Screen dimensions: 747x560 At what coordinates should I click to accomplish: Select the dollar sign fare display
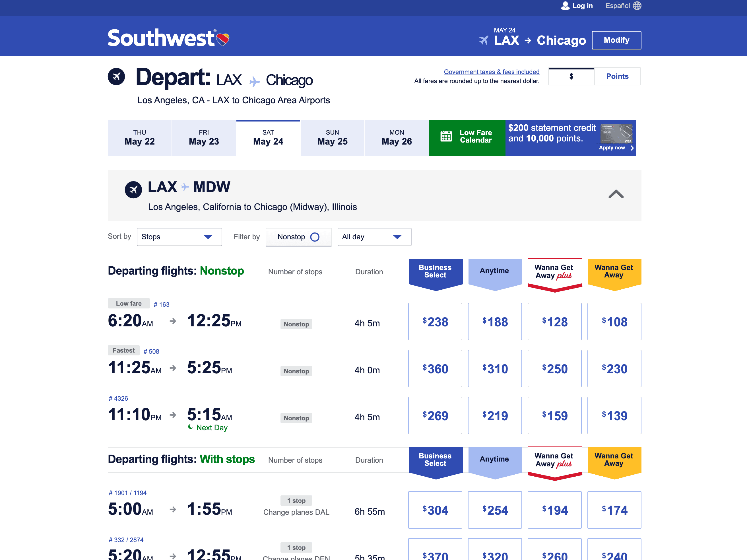pyautogui.click(x=571, y=76)
